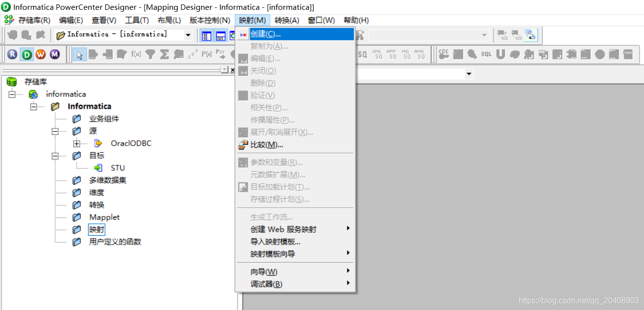Toggle the Output window view button
Viewport: 644px width, 310px height.
(x=221, y=35)
